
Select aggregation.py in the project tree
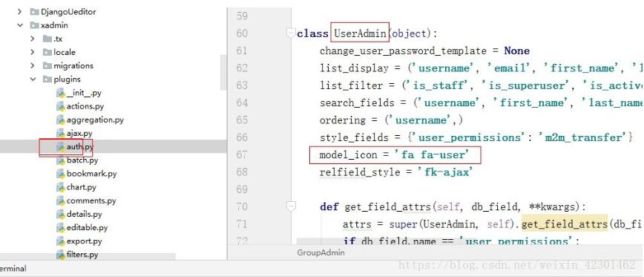(95, 120)
